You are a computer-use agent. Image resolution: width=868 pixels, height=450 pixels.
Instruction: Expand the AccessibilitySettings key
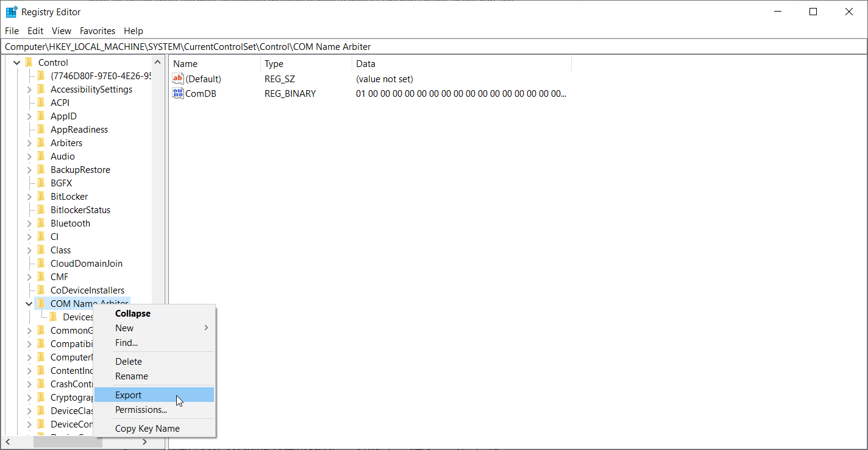tap(29, 89)
